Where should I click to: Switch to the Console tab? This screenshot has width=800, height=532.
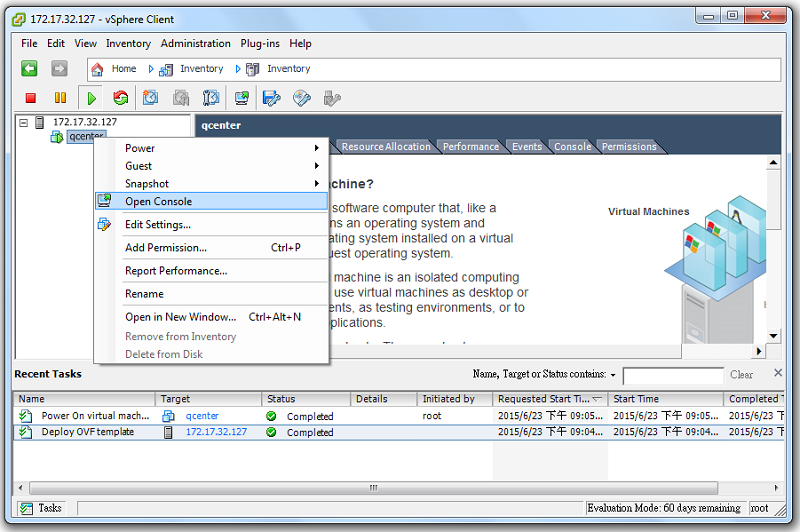(x=572, y=146)
